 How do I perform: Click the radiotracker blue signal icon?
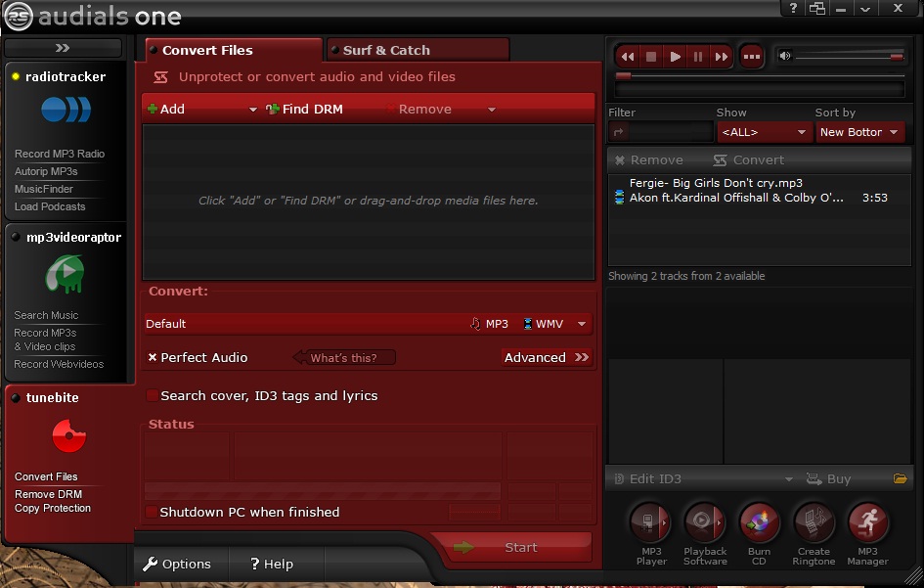pos(66,110)
